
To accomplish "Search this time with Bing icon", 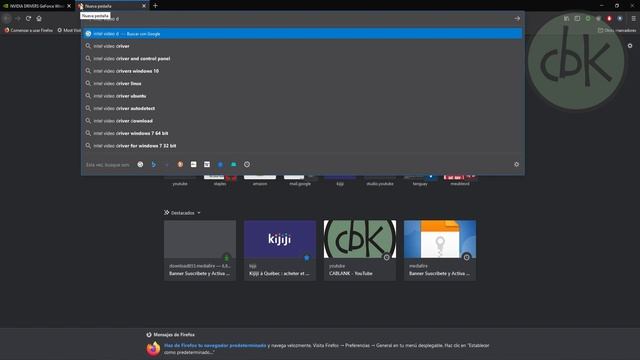I will (x=153, y=164).
